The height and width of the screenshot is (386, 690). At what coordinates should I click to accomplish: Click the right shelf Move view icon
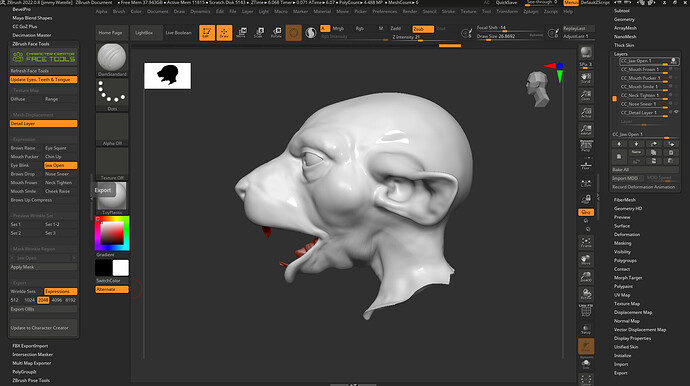pyautogui.click(x=586, y=259)
